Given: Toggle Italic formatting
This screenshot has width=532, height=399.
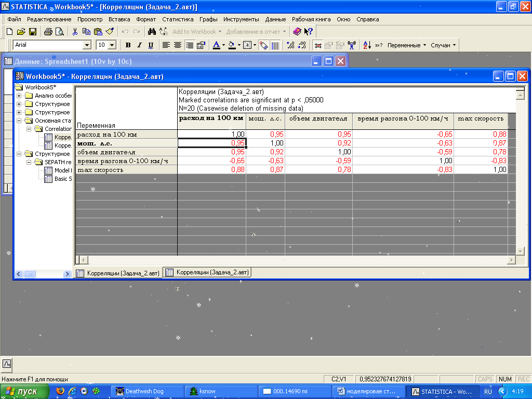Looking at the screenshot, I should (139, 45).
